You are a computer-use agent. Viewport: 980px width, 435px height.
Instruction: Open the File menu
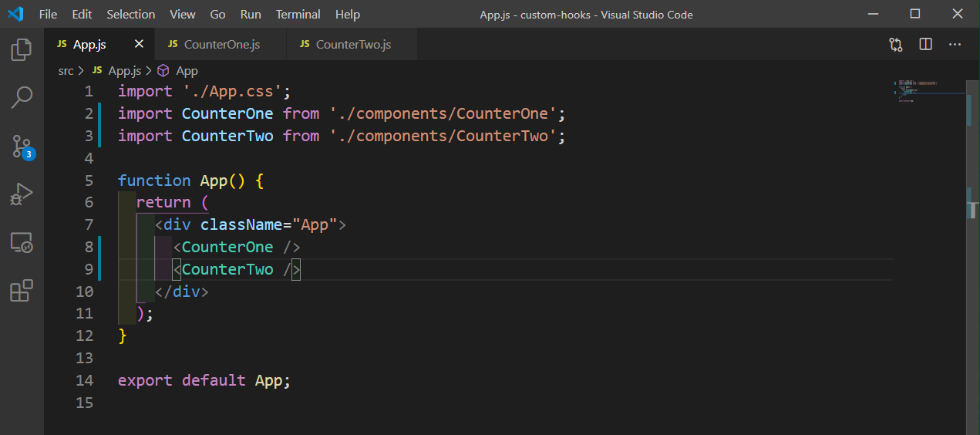(x=48, y=14)
